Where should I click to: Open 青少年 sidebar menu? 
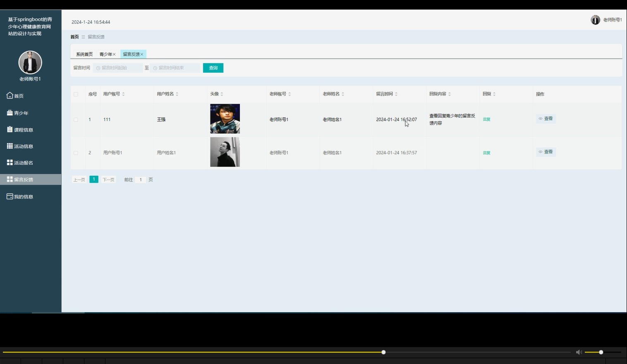[31, 113]
